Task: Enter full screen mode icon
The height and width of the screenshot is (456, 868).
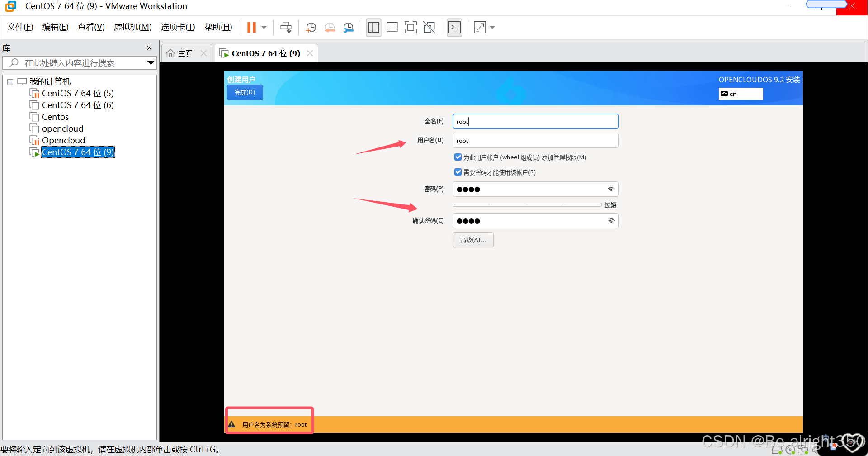Action: coord(410,28)
